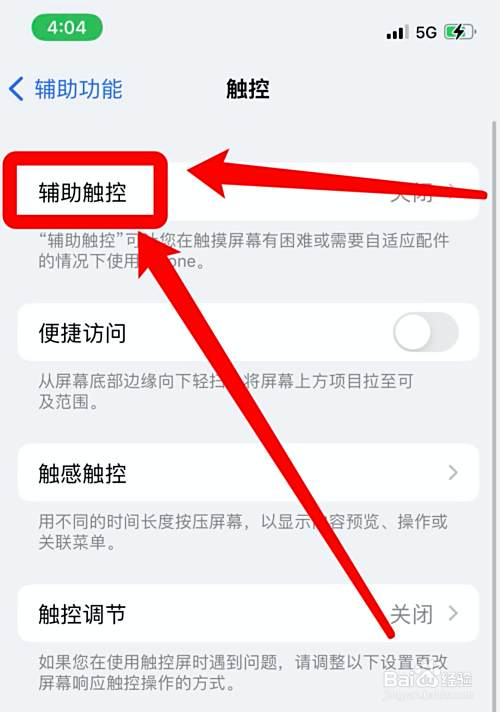The height and width of the screenshot is (712, 500).
Task: Tap the 辅助触控 description text
Action: pyautogui.click(x=243, y=251)
